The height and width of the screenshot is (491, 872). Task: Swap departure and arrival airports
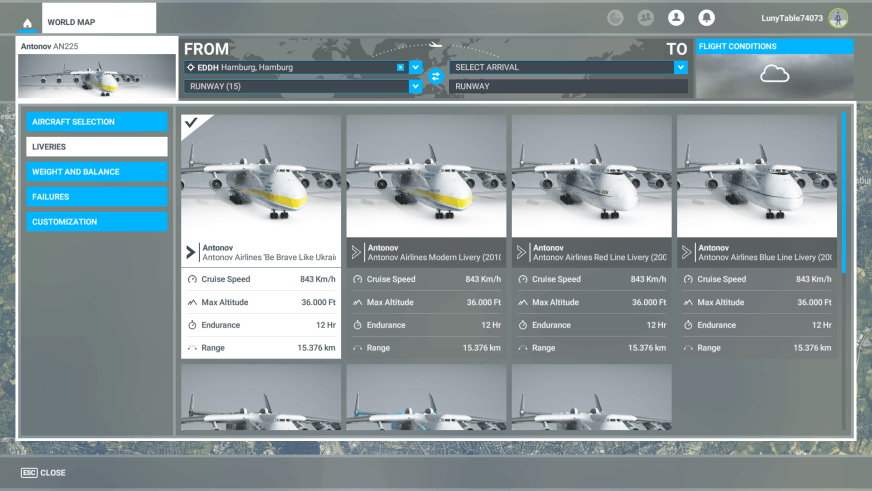(x=435, y=76)
